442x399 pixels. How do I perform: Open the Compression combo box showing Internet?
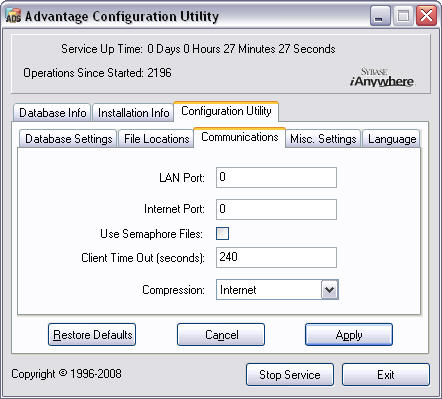coord(277,289)
